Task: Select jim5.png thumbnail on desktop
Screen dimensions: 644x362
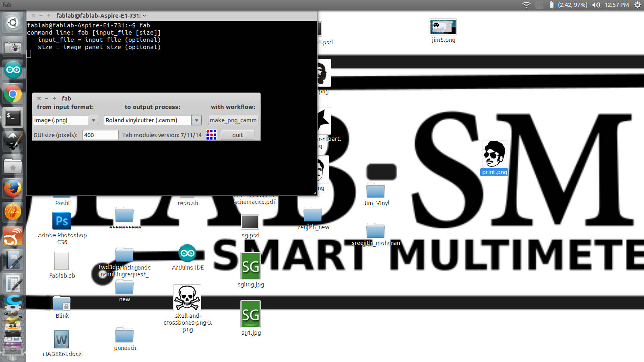Action: (443, 31)
